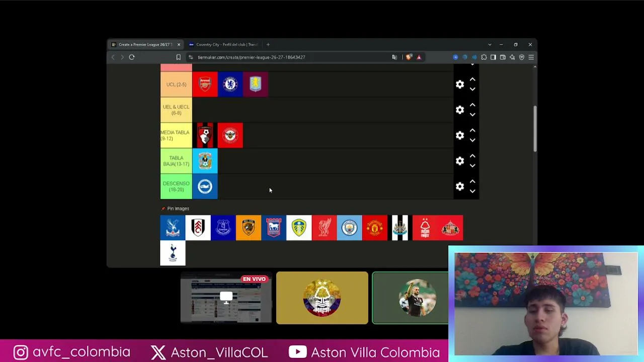Select the Arsenal crest in the UCL tier
Viewport: 644px width, 362px height.
pyautogui.click(x=205, y=84)
